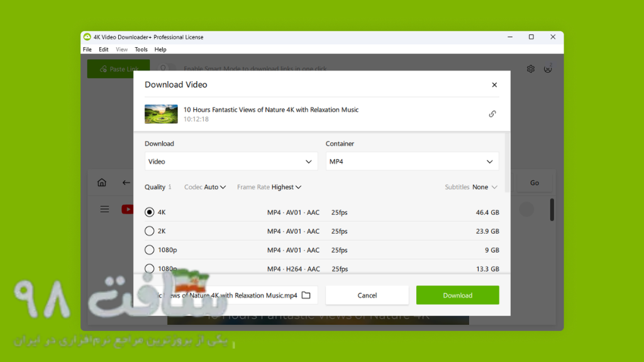The width and height of the screenshot is (644, 362).
Task: Click the 10:12:18 duration text
Action: pos(196,119)
